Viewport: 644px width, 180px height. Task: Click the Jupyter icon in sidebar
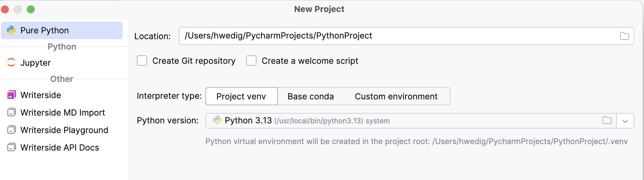(11, 62)
